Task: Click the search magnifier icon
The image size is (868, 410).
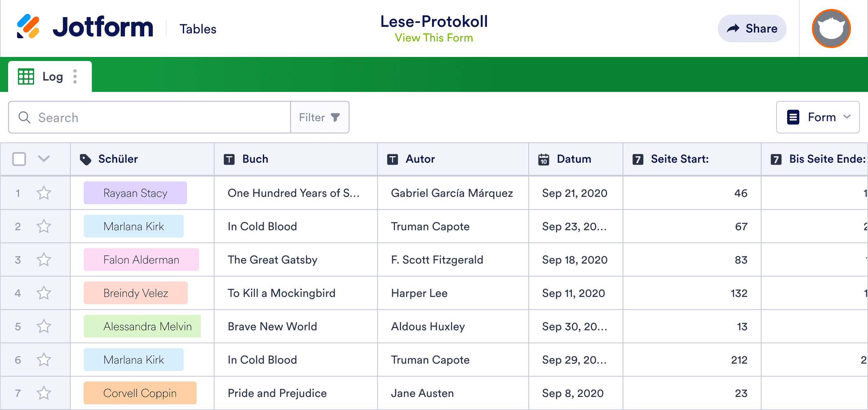Action: tap(24, 117)
